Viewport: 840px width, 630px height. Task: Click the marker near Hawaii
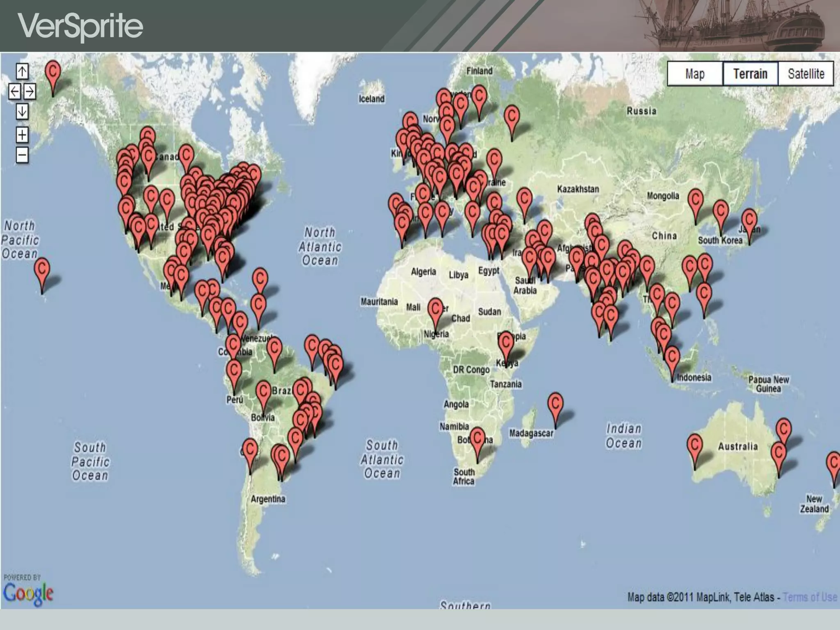(x=42, y=269)
